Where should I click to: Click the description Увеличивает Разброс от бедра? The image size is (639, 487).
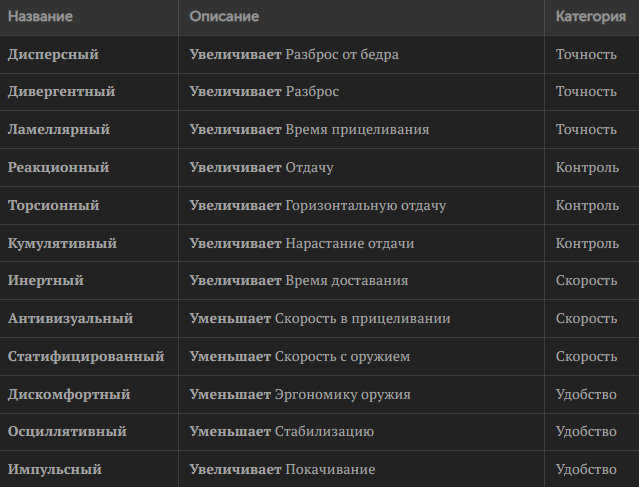tap(294, 54)
